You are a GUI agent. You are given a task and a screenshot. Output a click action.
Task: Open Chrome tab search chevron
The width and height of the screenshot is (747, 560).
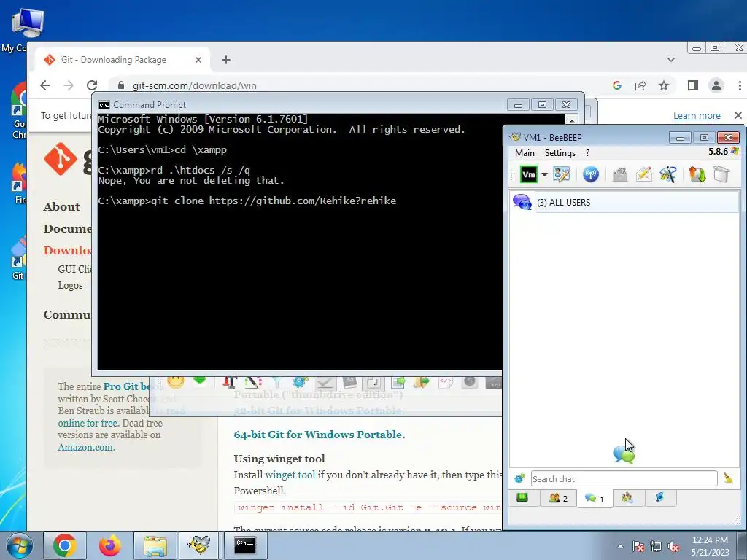pyautogui.click(x=671, y=60)
